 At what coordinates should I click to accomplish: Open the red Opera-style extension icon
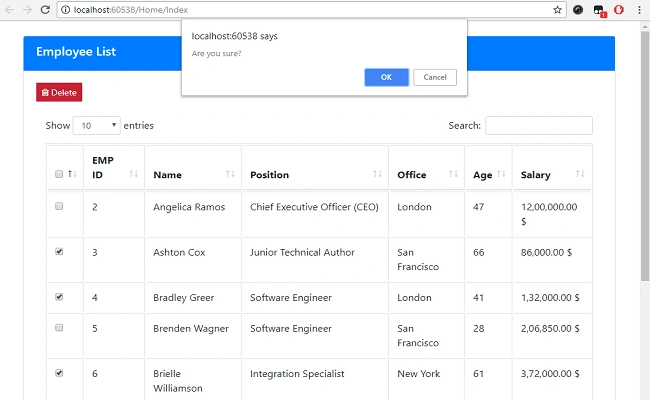(x=618, y=10)
